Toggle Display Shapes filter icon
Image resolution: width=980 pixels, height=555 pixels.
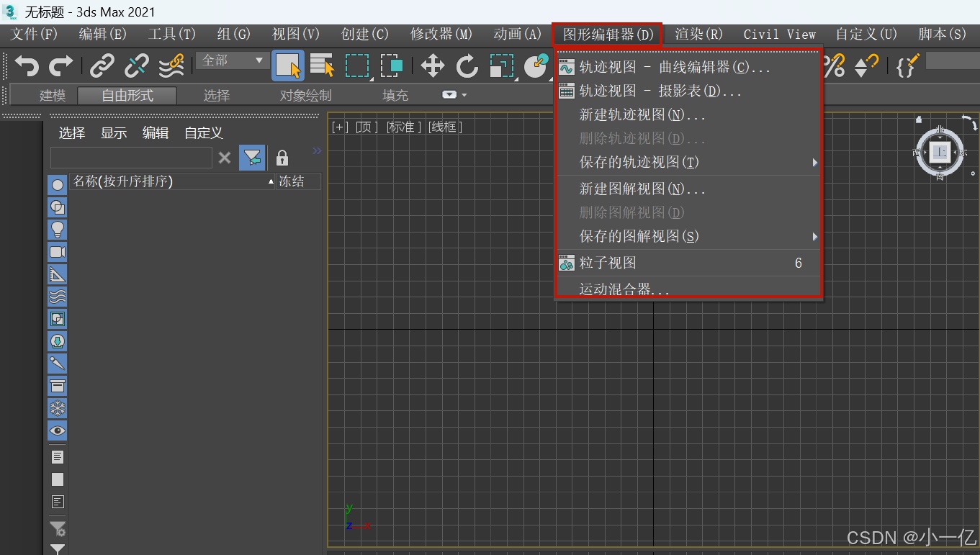tap(58, 207)
